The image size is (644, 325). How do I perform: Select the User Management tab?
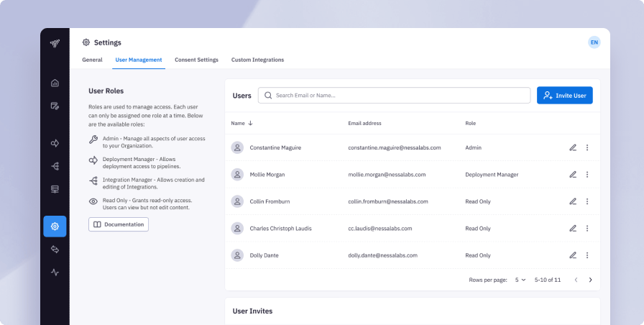[139, 60]
